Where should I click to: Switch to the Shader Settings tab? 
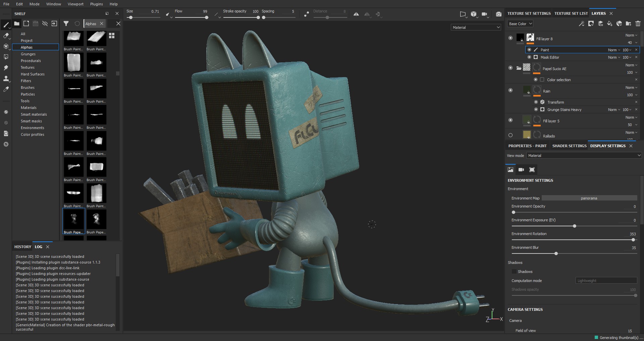coord(569,146)
